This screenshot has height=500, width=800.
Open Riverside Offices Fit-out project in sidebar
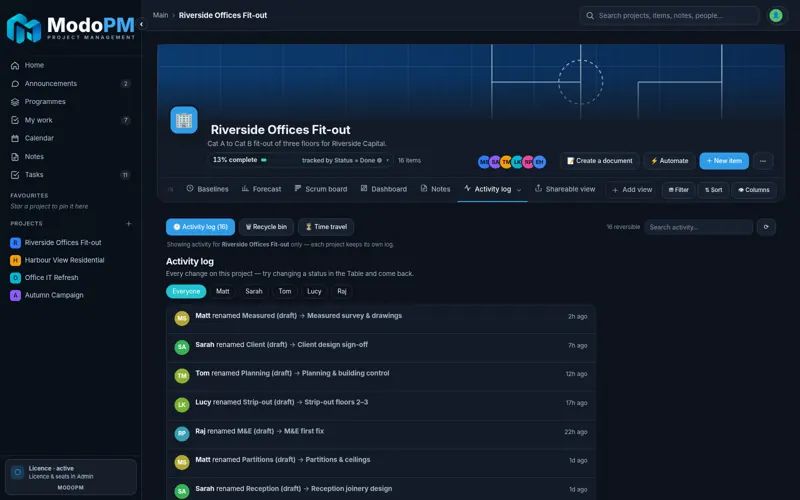point(70,243)
